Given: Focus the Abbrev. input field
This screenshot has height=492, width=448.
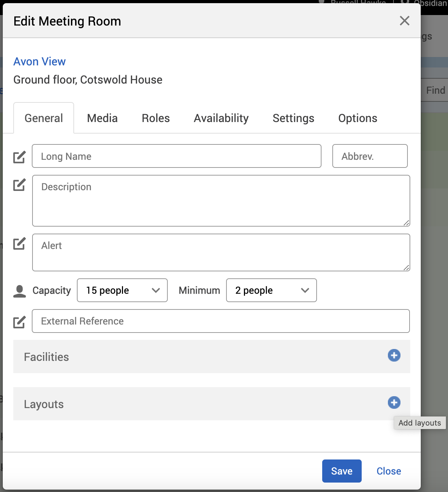Looking at the screenshot, I should 370,156.
